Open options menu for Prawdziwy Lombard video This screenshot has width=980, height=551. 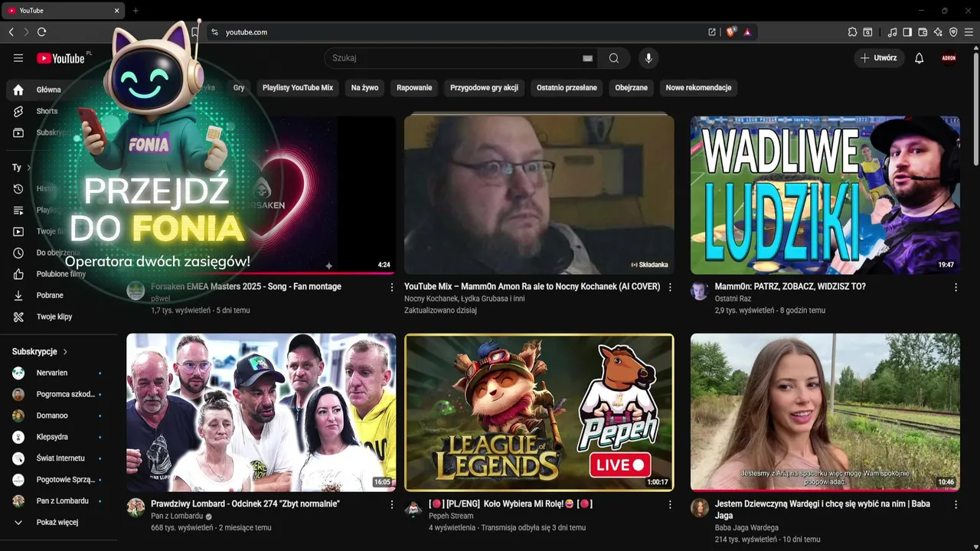pyautogui.click(x=392, y=504)
